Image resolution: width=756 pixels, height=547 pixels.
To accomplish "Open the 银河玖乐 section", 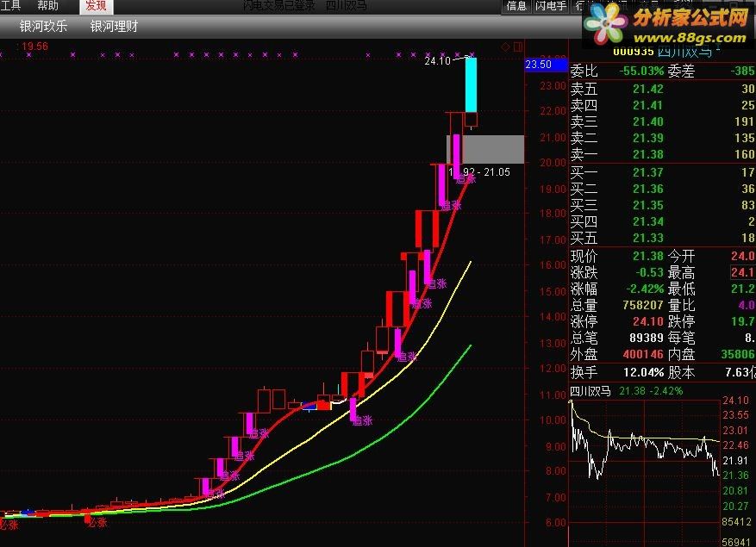I will coord(43,26).
